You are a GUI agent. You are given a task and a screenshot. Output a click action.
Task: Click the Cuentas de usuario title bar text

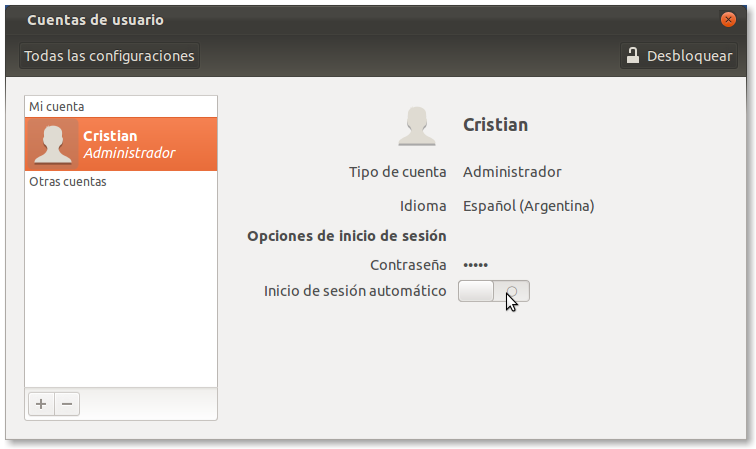tap(96, 20)
